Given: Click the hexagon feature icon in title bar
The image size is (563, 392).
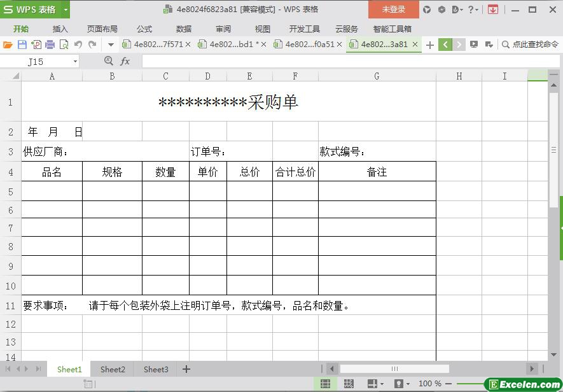Looking at the screenshot, I should pos(441,10).
